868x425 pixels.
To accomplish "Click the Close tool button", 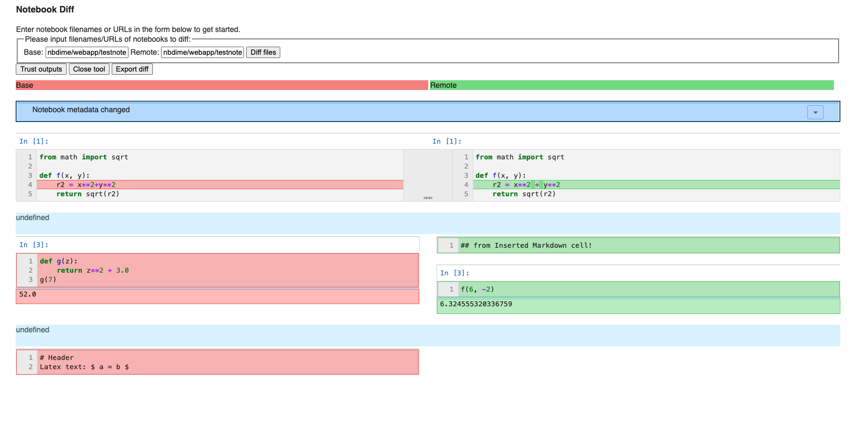I will (x=89, y=69).
